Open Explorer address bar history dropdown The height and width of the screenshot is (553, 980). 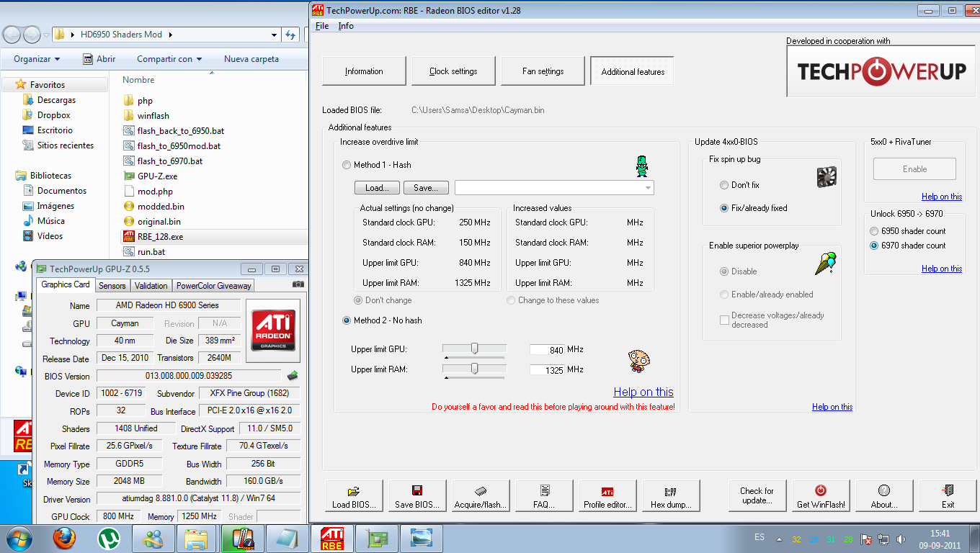pos(275,35)
